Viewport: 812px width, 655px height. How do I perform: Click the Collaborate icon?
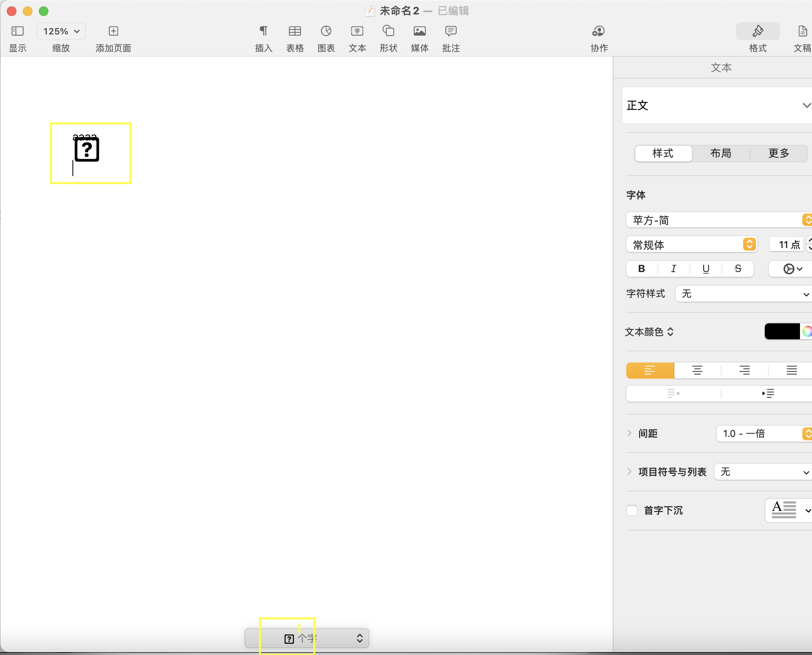(599, 31)
